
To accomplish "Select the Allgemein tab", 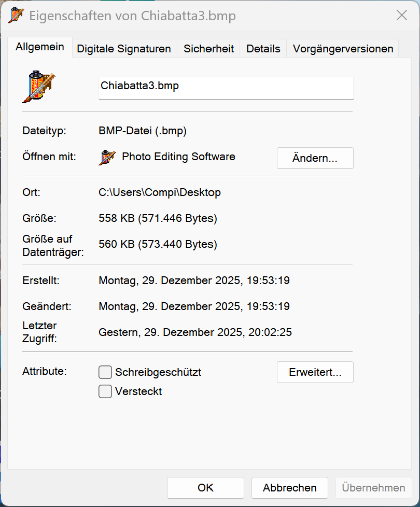I will click(x=40, y=47).
